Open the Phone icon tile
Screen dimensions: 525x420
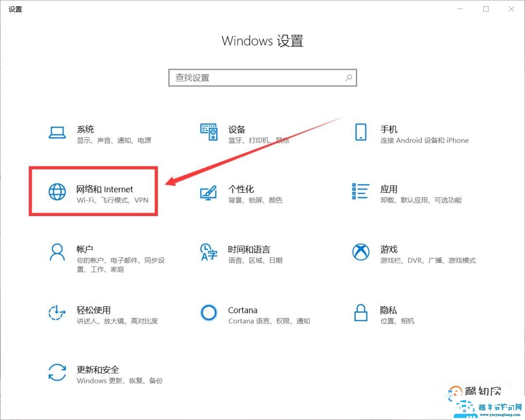[361, 132]
